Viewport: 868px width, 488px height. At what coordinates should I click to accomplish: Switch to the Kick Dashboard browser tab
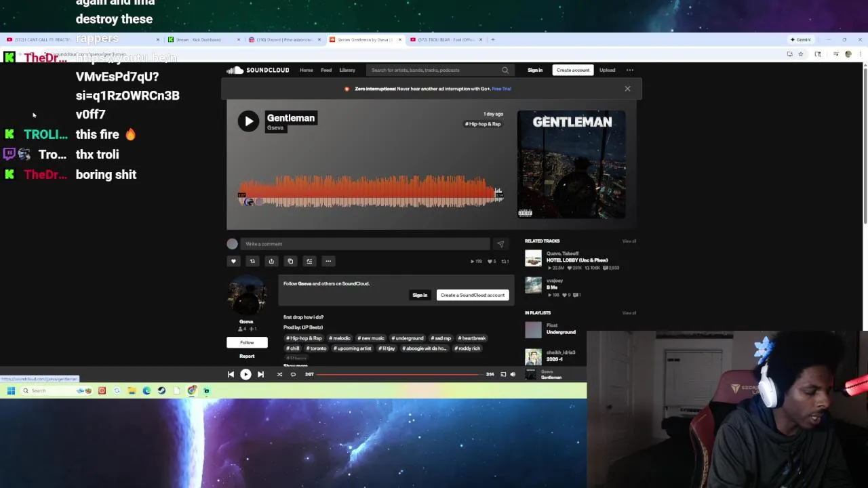(203, 39)
